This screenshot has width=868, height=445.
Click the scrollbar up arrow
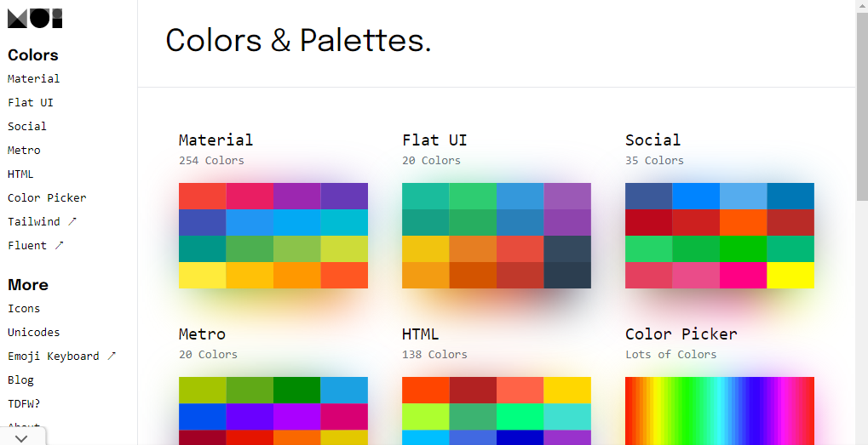[861, 6]
